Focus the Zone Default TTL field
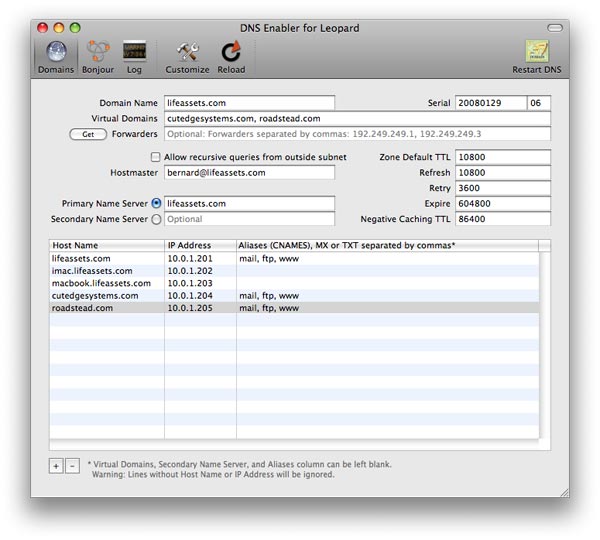 point(502,157)
